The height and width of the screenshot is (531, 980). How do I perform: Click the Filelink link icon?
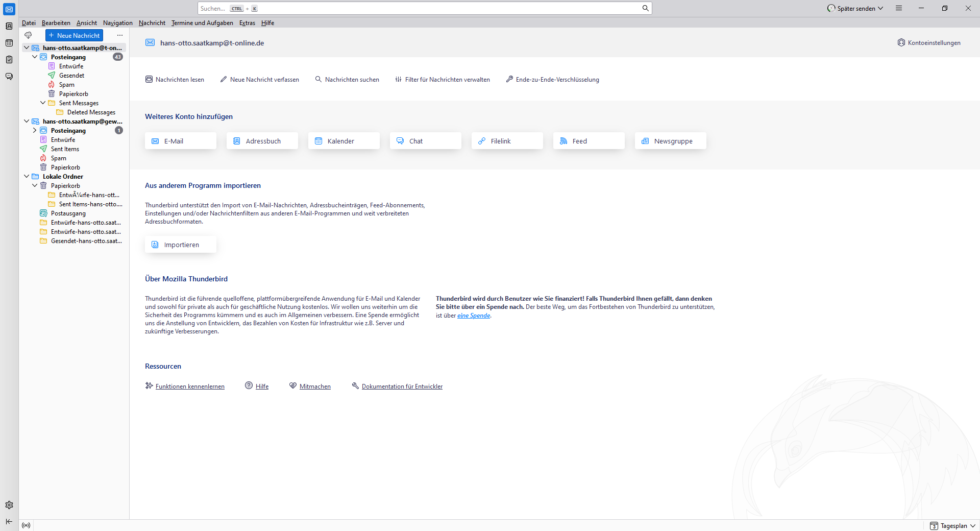click(x=482, y=141)
